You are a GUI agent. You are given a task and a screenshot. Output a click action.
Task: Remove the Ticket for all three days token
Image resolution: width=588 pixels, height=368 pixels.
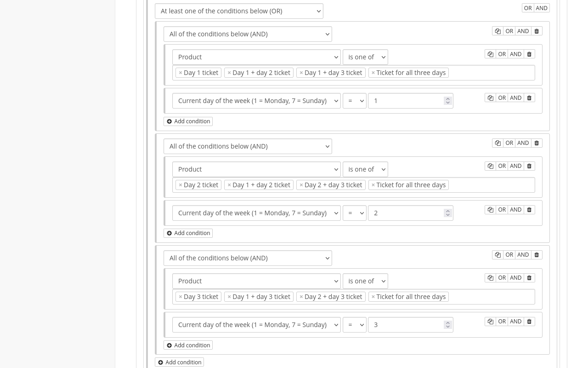point(373,72)
